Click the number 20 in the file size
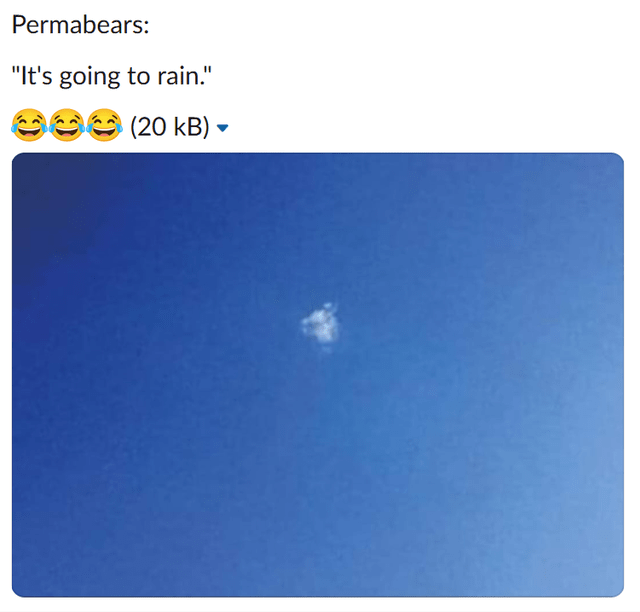640x612 pixels. pos(154,127)
